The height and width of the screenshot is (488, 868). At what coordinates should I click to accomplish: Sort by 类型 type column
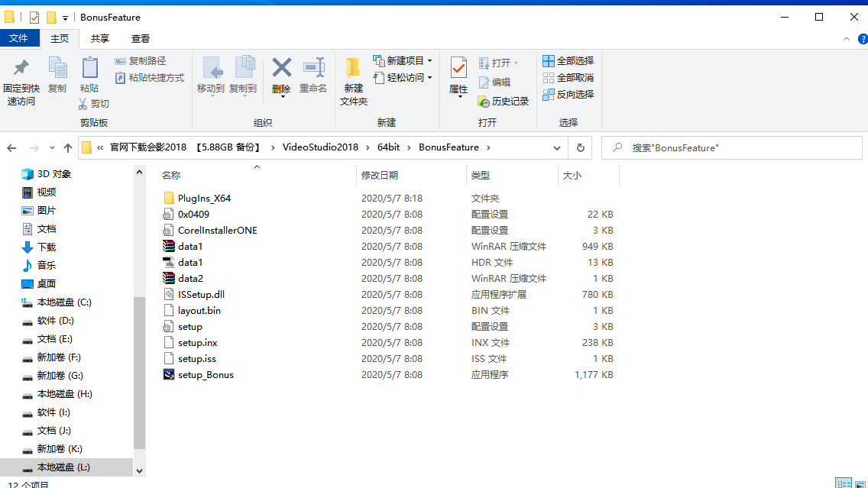[481, 176]
